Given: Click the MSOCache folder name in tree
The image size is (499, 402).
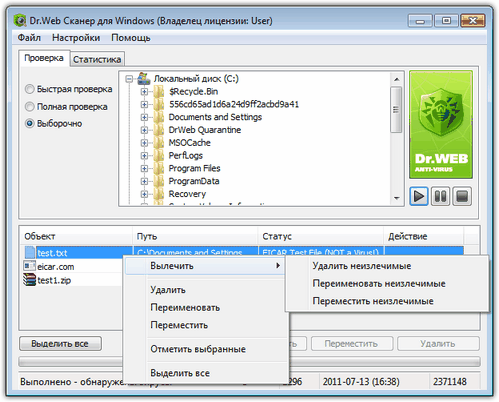Looking at the screenshot, I should [189, 143].
